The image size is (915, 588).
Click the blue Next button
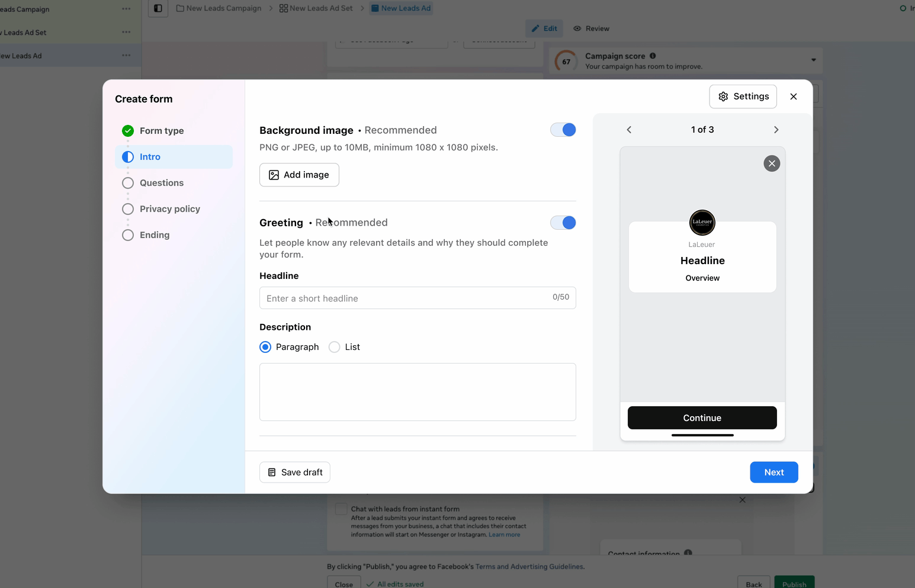click(773, 472)
